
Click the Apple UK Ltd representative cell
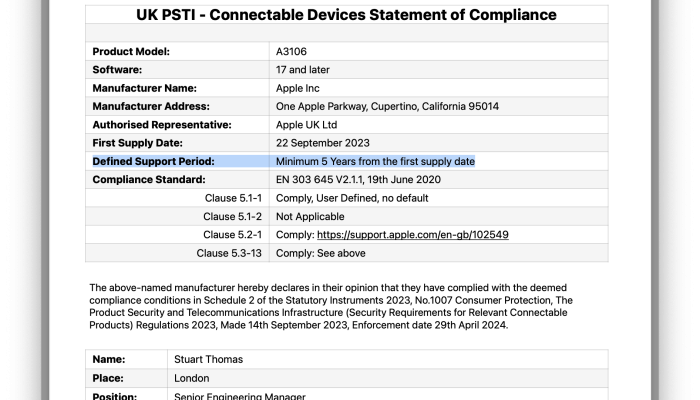click(x=306, y=125)
